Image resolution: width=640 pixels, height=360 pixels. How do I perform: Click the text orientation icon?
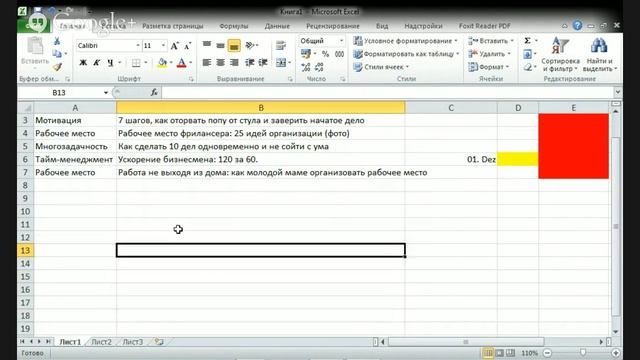250,45
